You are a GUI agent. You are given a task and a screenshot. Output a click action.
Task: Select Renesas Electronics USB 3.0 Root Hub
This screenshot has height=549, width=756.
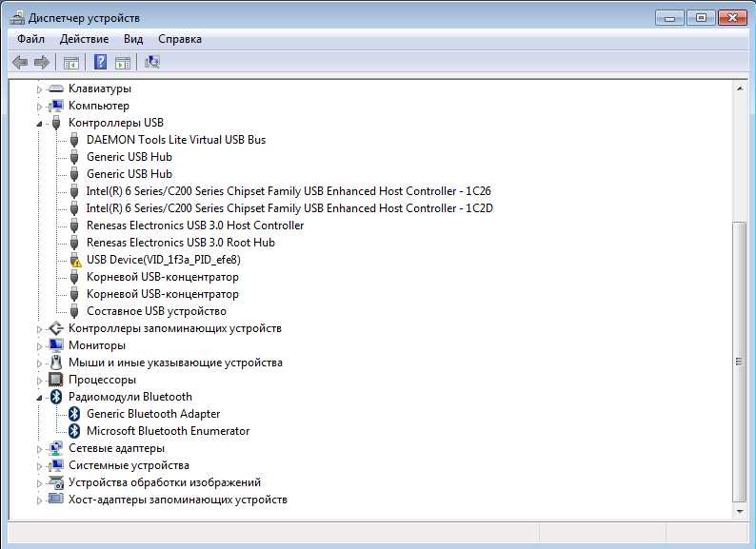(x=181, y=243)
